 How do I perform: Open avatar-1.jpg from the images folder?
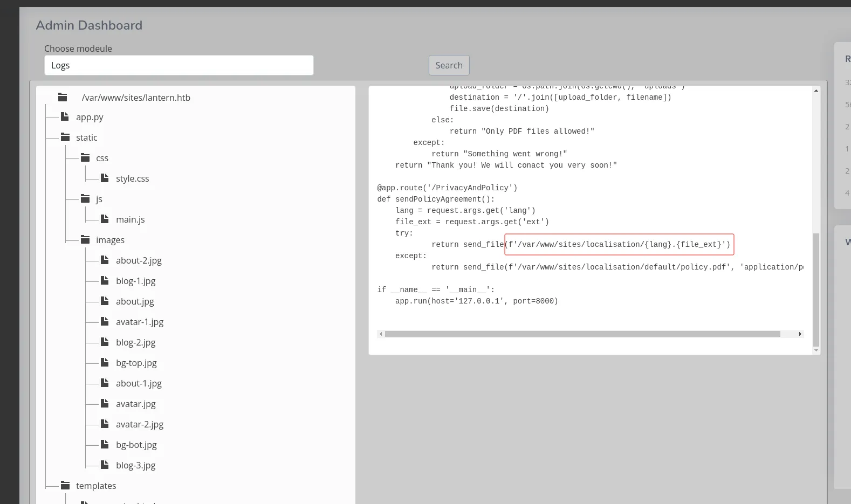point(140,322)
